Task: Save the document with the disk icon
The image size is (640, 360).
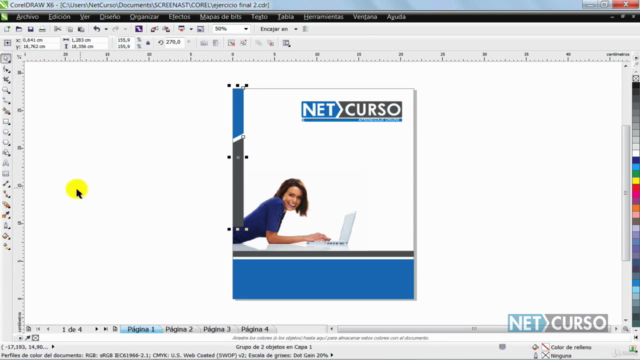Action: click(31, 29)
